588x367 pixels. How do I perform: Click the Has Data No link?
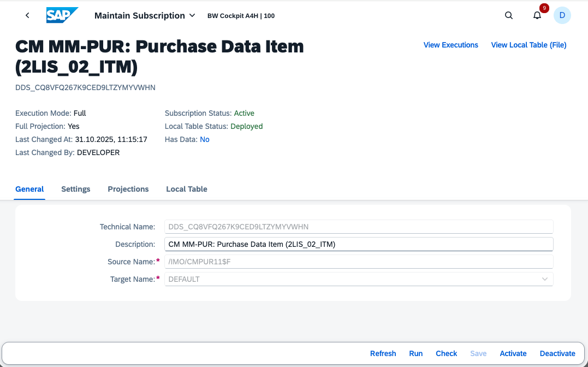click(x=205, y=139)
